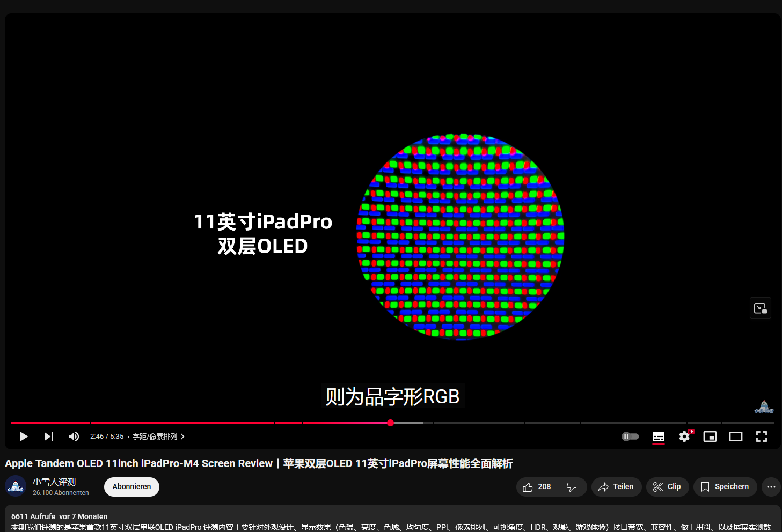Click the channel avatar thumbnail
Viewport: 782px width, 532px height.
point(15,486)
